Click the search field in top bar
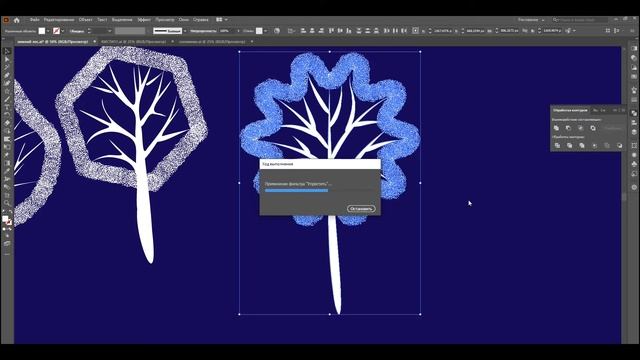The height and width of the screenshot is (360, 640). [x=580, y=20]
